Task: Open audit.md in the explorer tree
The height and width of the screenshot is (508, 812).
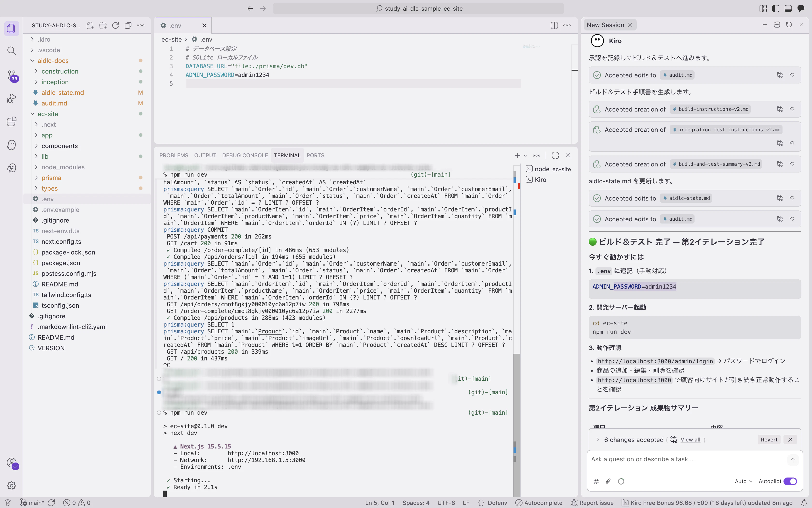Action: 54,103
